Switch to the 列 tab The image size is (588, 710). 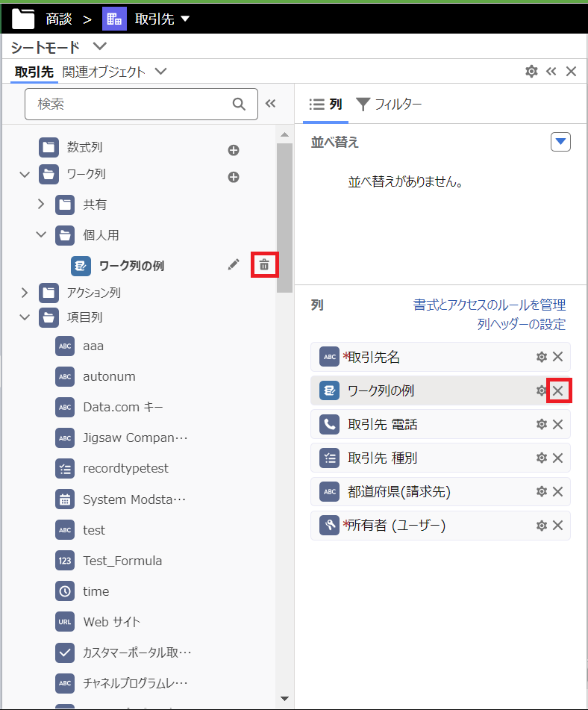(325, 104)
